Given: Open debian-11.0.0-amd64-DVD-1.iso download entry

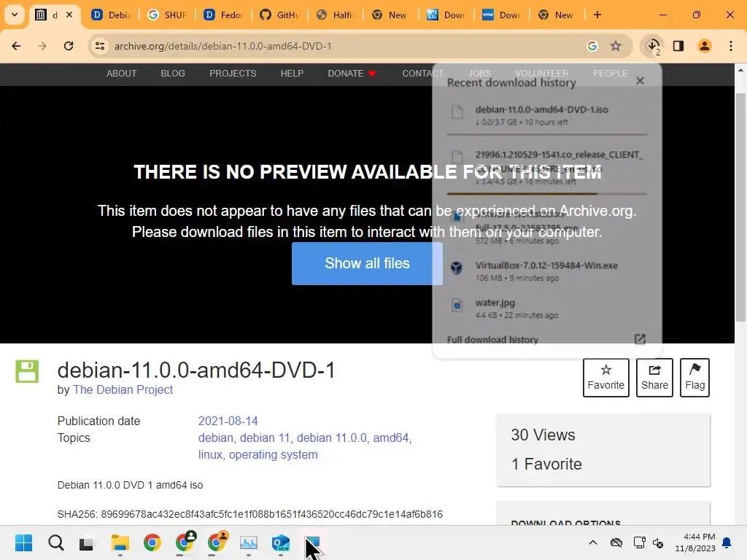Looking at the screenshot, I should (547, 115).
